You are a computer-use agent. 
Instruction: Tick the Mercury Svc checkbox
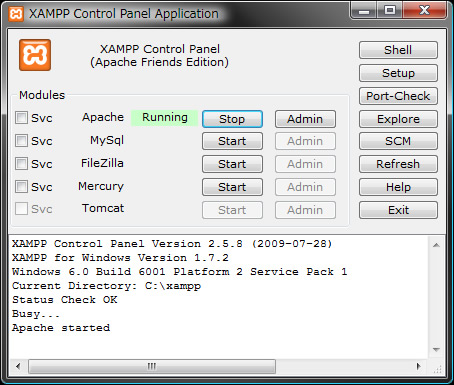21,187
